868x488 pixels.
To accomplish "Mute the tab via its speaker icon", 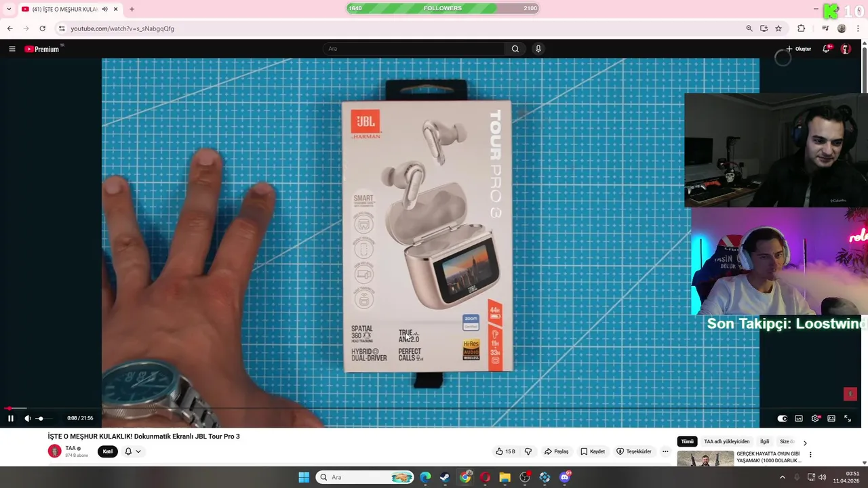I will pyautogui.click(x=104, y=9).
